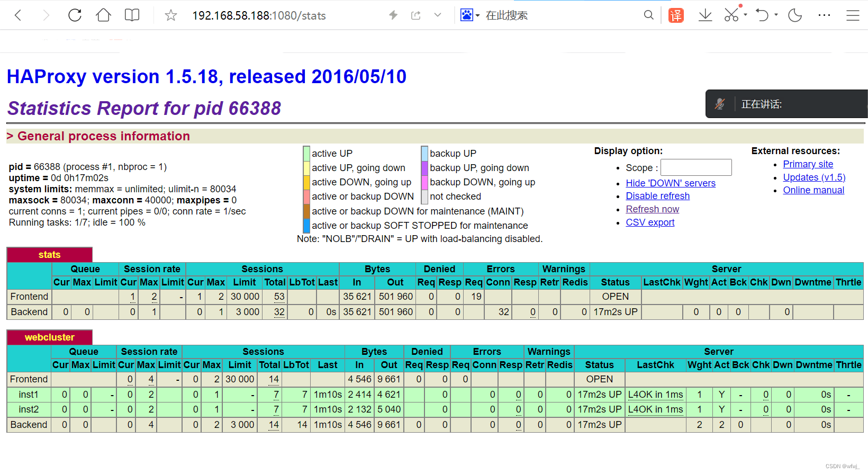This screenshot has height=474, width=868.
Task: Click the muted microphone icon in speaking overlay
Action: point(720,104)
